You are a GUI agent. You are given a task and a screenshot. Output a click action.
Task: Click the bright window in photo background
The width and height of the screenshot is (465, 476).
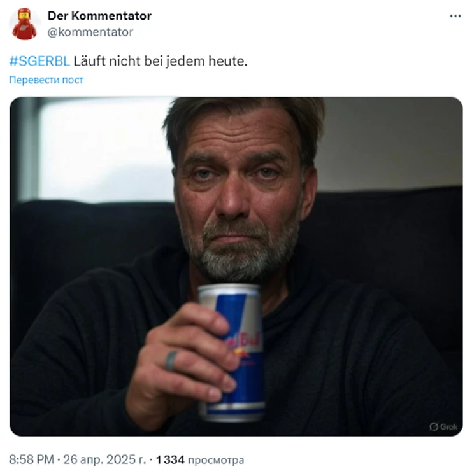(102, 150)
